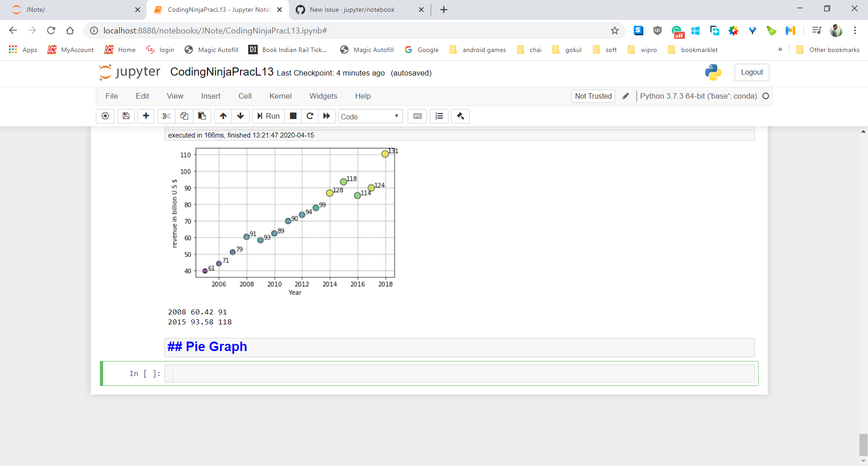Cut selected cells with scissors icon
Image resolution: width=868 pixels, height=466 pixels.
(166, 116)
